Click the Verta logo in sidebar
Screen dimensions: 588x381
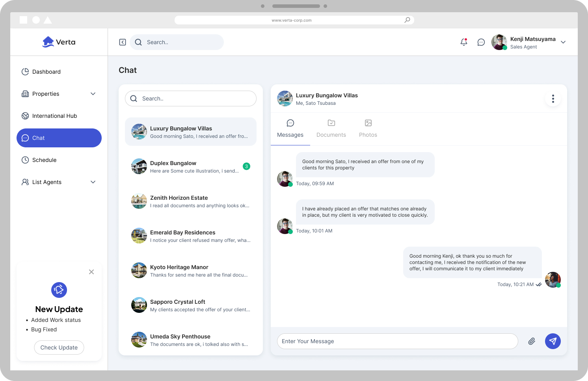coord(59,42)
